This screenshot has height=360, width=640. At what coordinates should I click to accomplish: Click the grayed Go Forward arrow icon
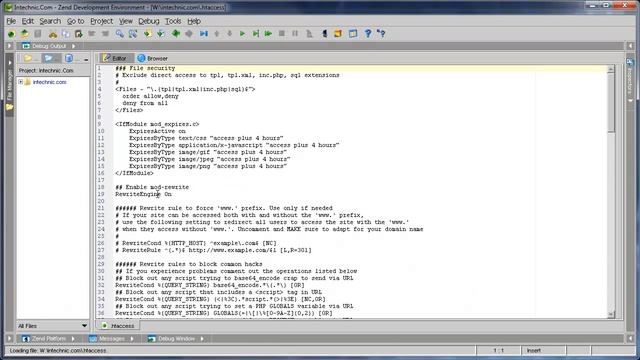[x=189, y=34]
